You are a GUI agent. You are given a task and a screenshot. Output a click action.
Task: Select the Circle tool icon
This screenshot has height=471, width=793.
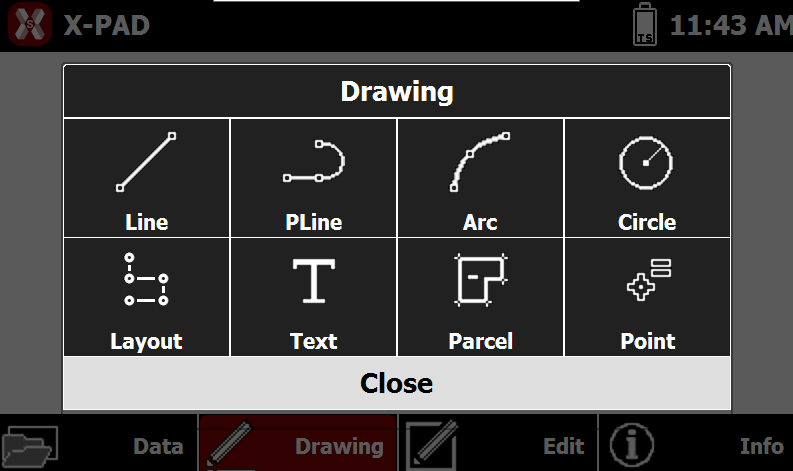tap(646, 163)
